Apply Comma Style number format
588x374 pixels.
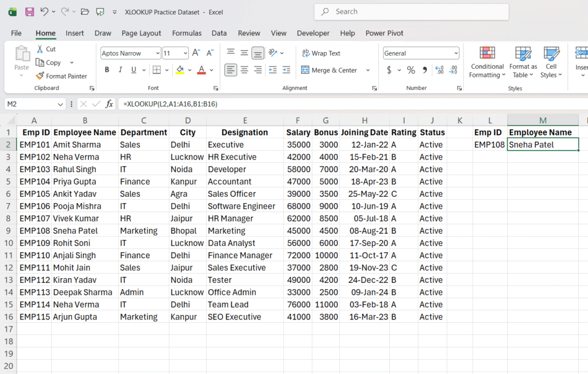(x=425, y=70)
